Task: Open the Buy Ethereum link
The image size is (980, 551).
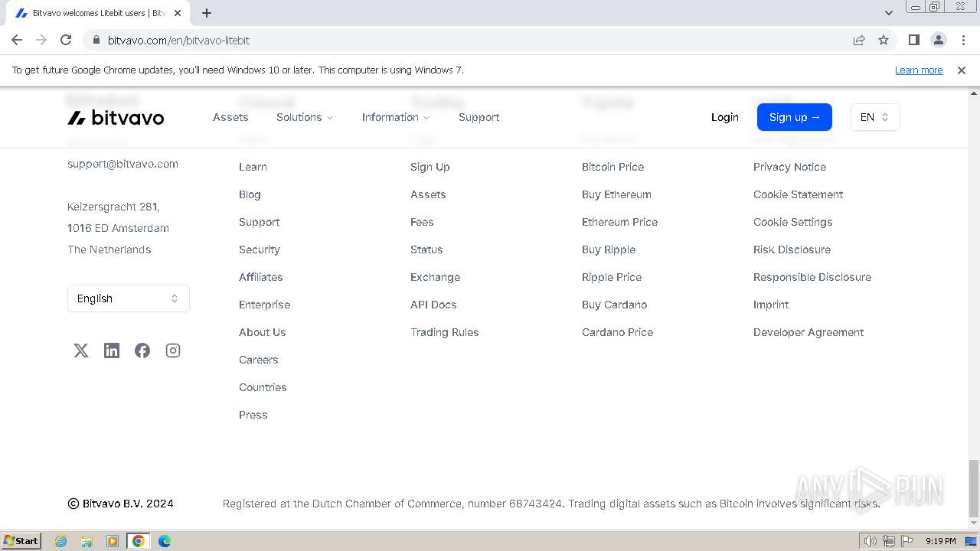Action: click(x=617, y=194)
